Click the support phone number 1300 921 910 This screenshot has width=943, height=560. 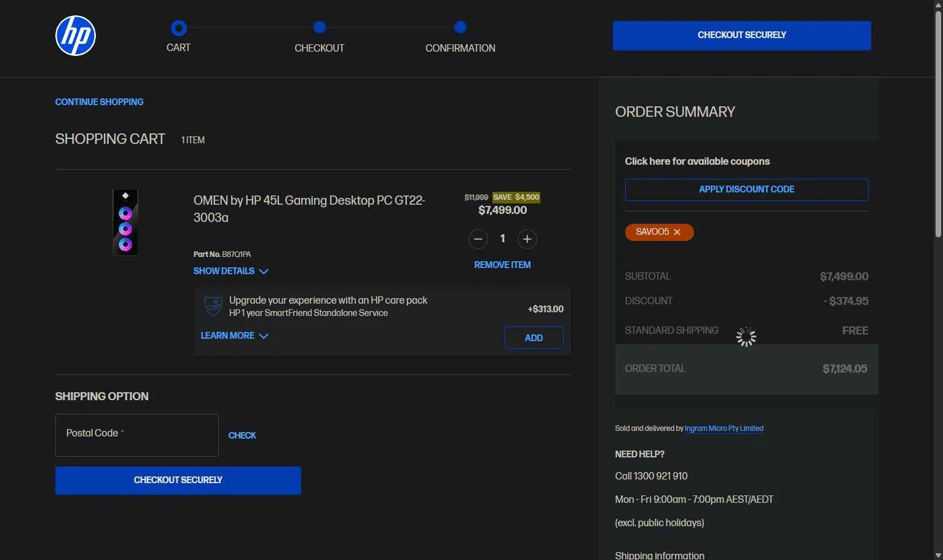[661, 476]
